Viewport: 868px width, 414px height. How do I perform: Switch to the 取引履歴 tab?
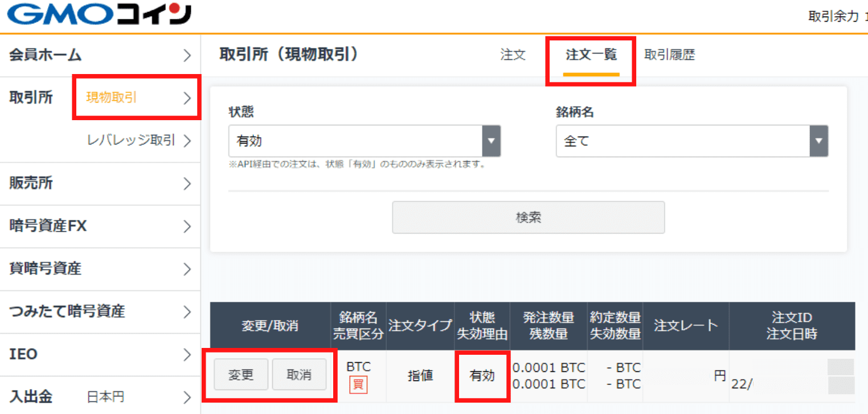[669, 55]
